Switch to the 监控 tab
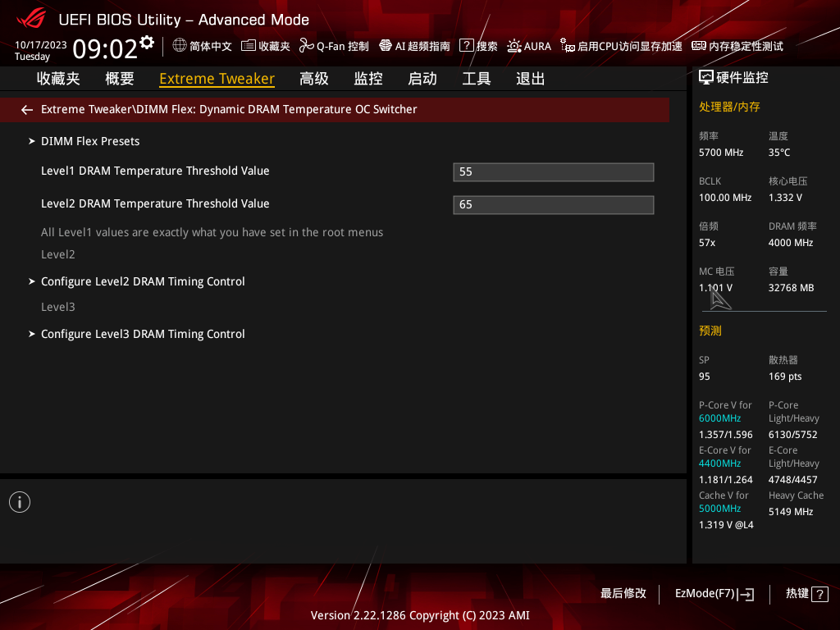This screenshot has width=840, height=630. pyautogui.click(x=368, y=79)
